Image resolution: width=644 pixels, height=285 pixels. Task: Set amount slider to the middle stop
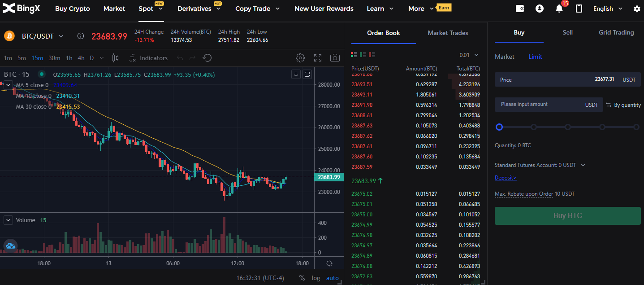click(x=568, y=127)
